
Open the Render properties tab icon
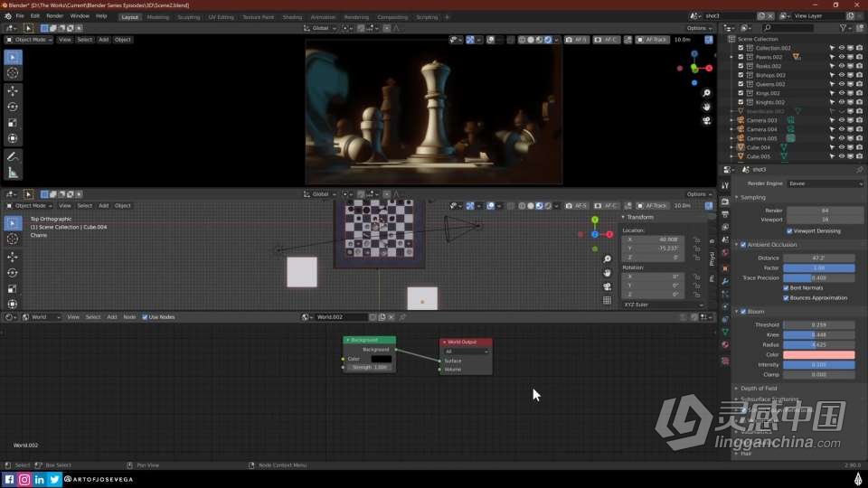(725, 202)
